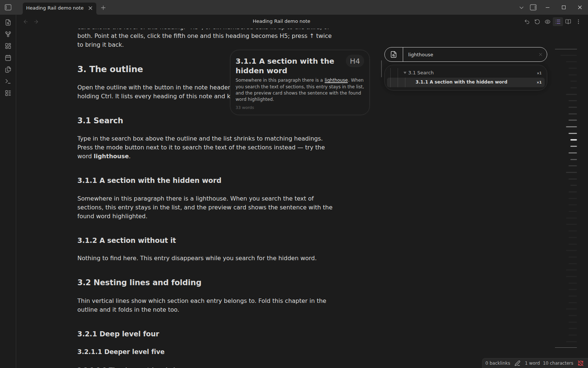Open graph view from ribbon
This screenshot has height=368, width=588.
8,34
